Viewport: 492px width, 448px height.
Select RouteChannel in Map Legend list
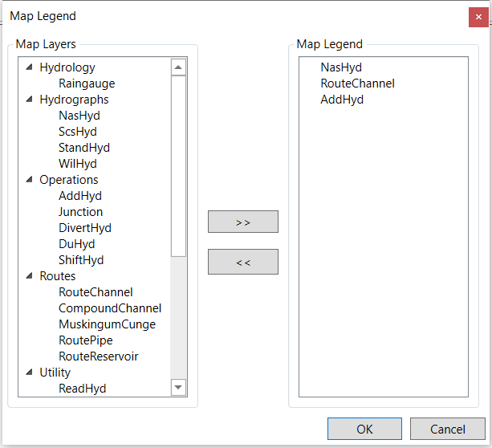[357, 83]
